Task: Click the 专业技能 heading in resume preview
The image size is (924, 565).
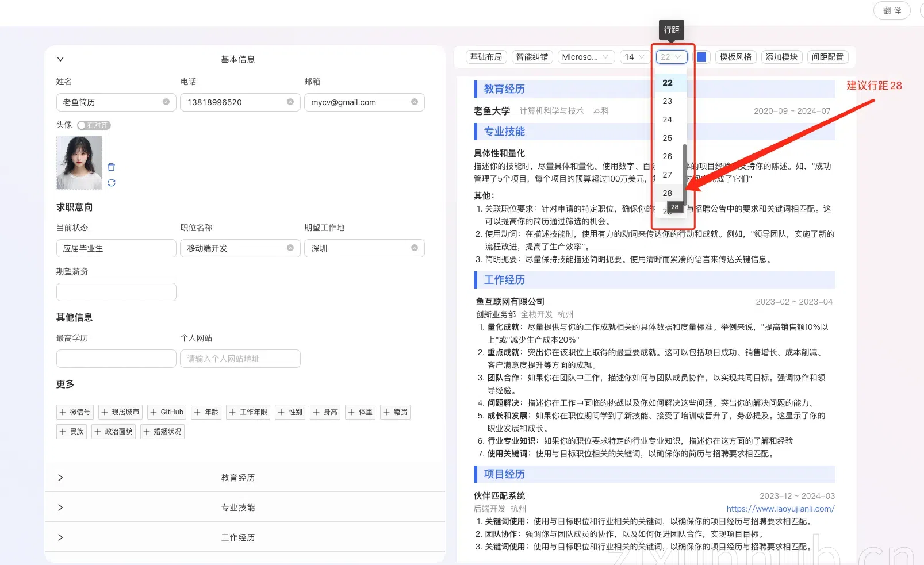Action: pos(504,132)
